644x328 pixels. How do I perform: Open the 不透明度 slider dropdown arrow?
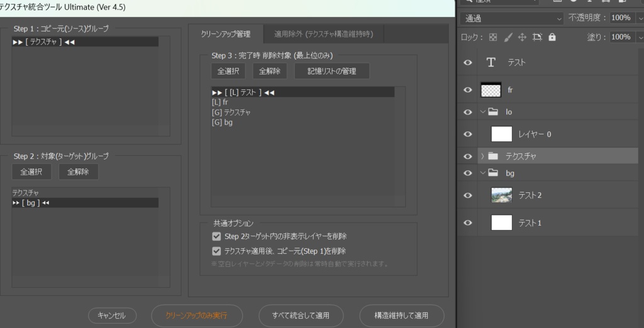click(640, 18)
